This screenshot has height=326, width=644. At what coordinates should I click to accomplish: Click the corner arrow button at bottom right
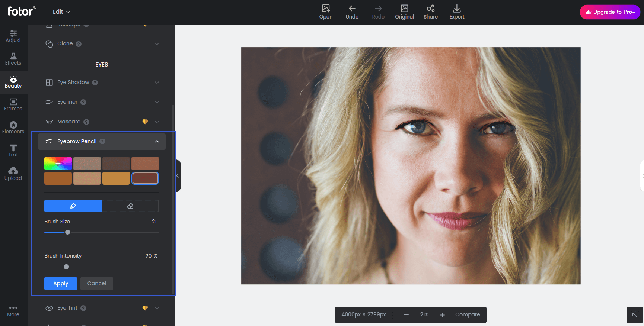[x=634, y=315]
